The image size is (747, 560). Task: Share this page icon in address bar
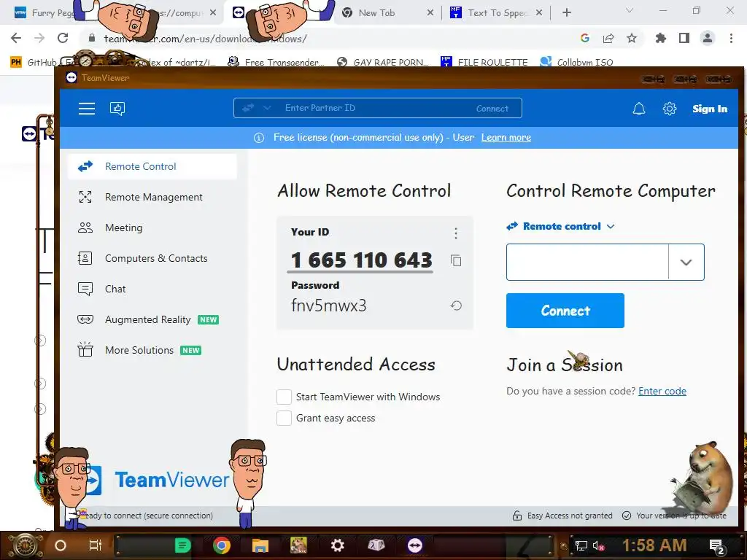(608, 38)
